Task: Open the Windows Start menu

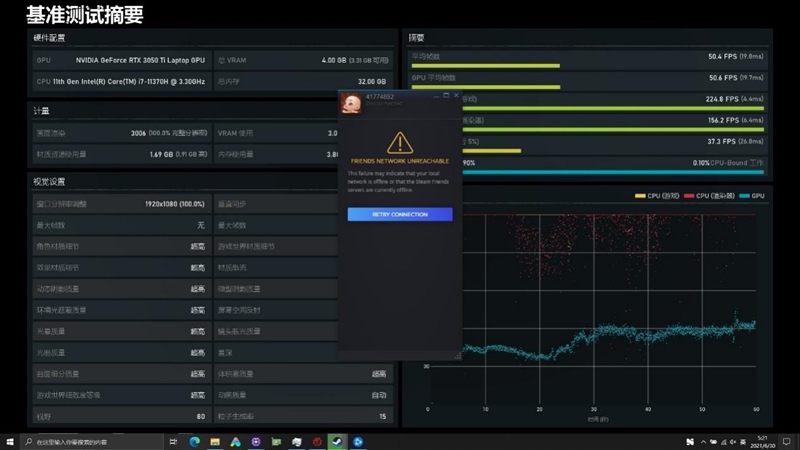Action: click(10, 442)
